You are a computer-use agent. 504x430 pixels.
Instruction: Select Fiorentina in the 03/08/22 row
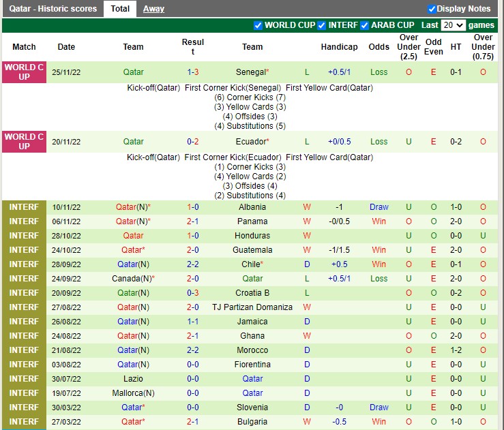252,365
